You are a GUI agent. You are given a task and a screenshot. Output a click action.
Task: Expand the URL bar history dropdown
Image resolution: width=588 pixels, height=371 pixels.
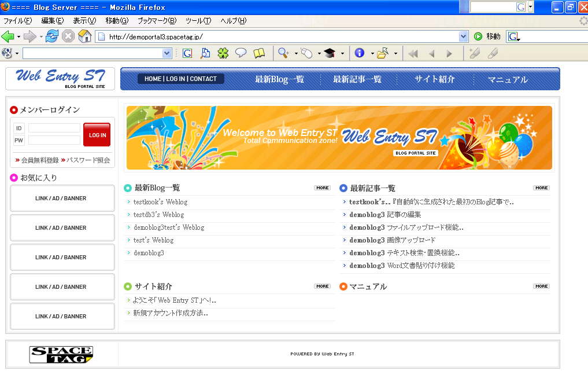point(464,36)
